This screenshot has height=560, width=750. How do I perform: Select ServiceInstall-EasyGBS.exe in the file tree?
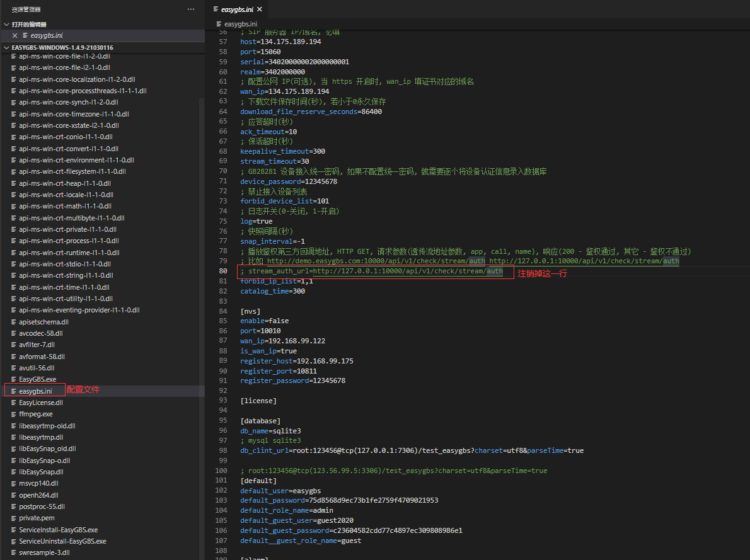pyautogui.click(x=58, y=530)
